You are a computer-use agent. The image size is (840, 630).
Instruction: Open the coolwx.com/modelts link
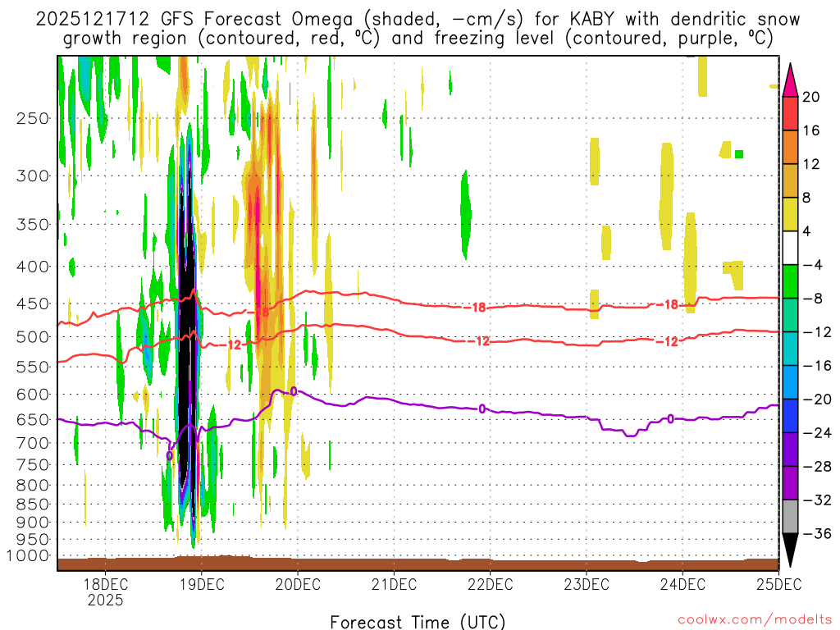pyautogui.click(x=755, y=620)
